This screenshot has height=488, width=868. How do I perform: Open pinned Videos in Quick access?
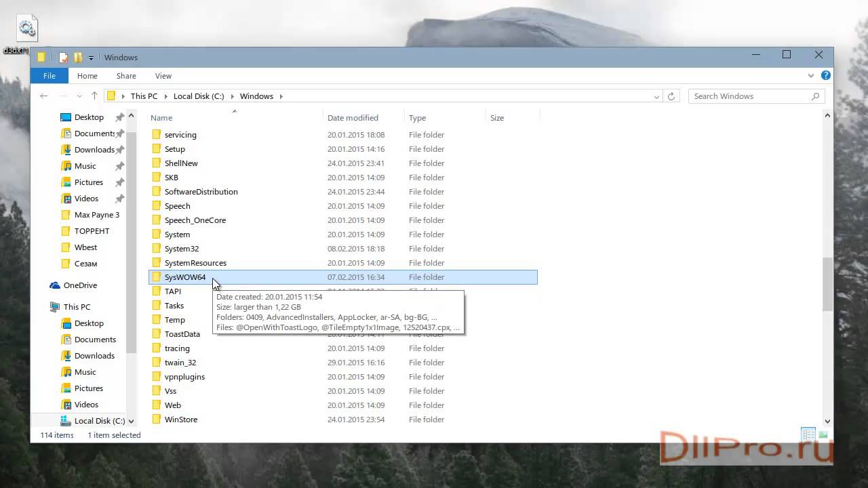[86, 199]
